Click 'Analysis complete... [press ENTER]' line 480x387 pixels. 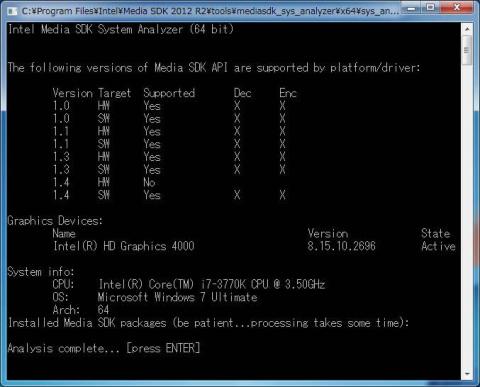(104, 348)
